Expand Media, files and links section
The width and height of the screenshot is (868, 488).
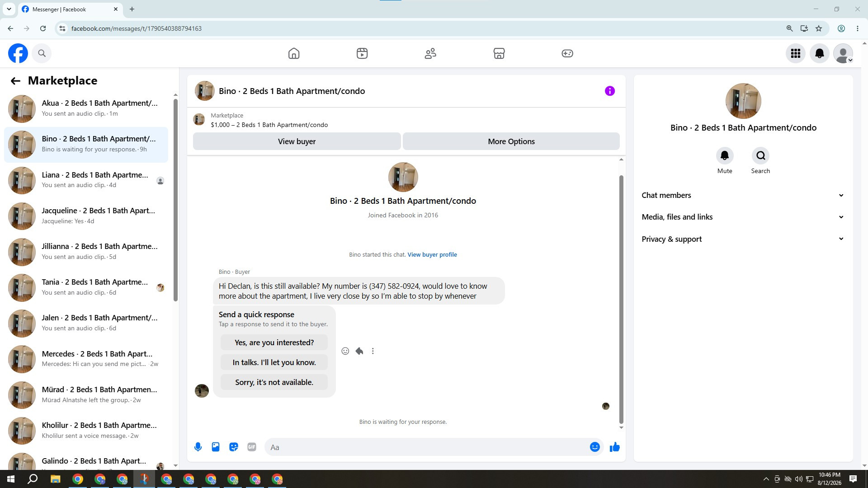click(743, 217)
